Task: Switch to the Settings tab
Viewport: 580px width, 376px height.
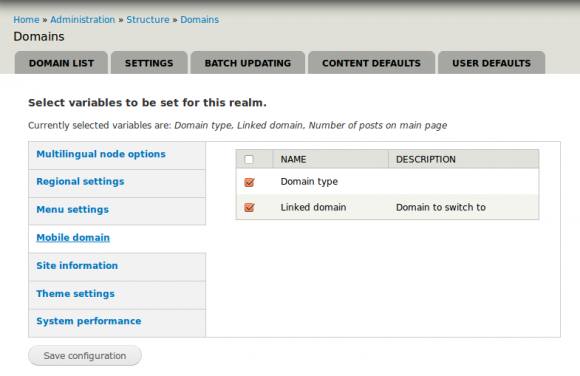Action: point(149,63)
